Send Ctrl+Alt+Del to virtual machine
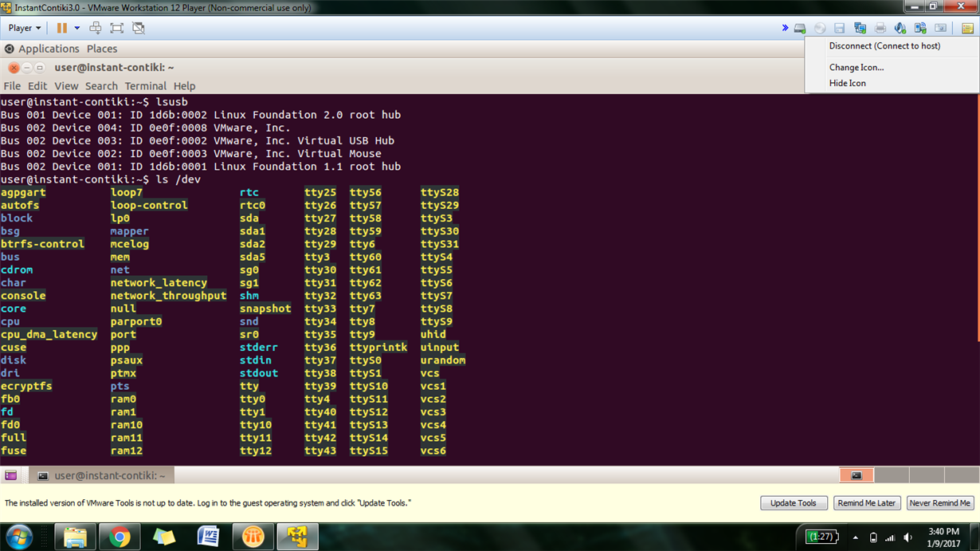Screen dimensions: 980x551 point(96,28)
